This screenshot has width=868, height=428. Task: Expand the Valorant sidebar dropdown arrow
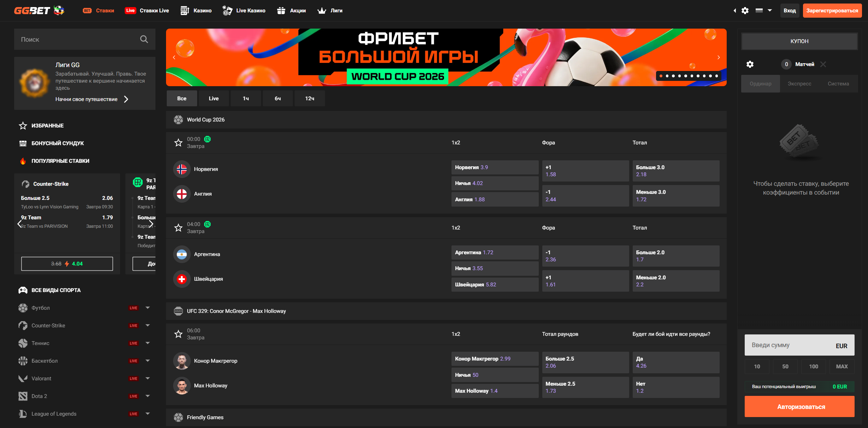pos(148,379)
